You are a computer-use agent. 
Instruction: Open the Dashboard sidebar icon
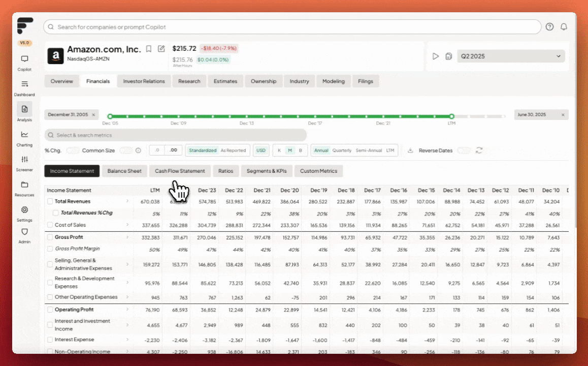pos(24,84)
